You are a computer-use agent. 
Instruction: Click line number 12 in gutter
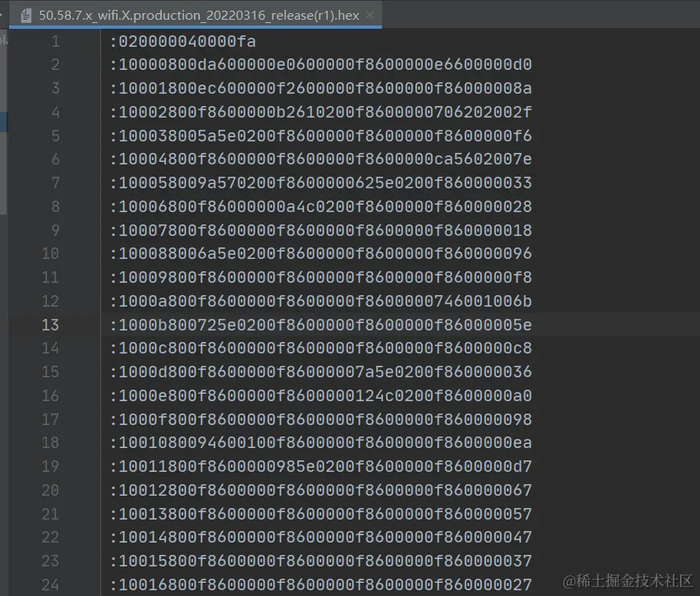click(50, 301)
